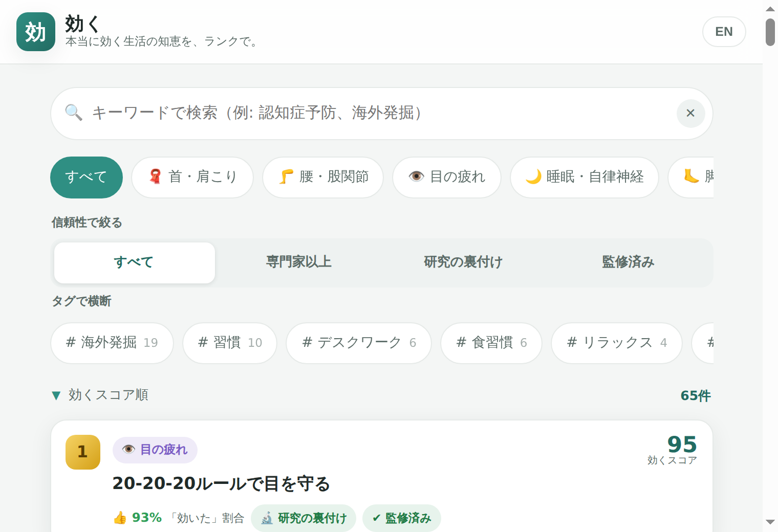The height and width of the screenshot is (532, 778).
Task: Click the microscope icon in 研究の裏付け badge
Action: tap(267, 518)
